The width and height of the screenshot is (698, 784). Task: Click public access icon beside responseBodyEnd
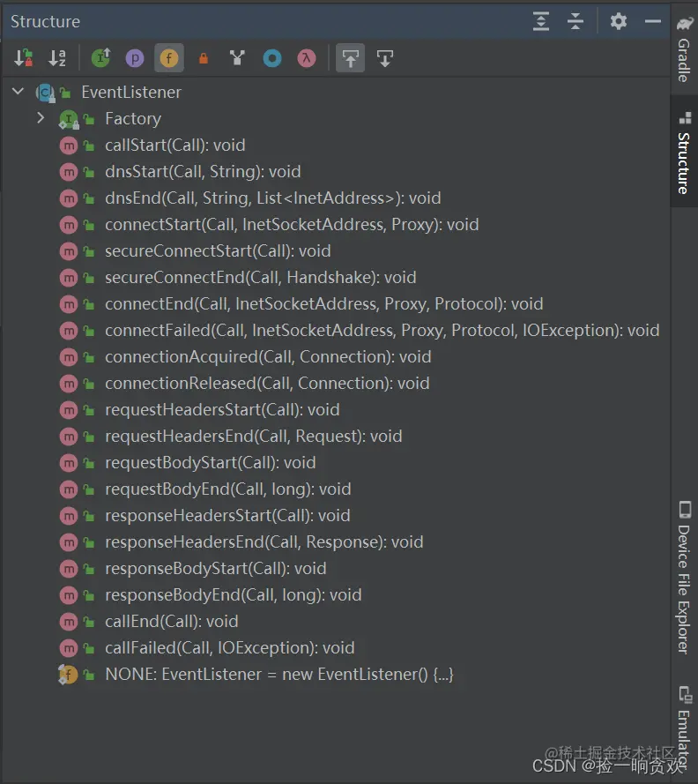click(x=89, y=595)
